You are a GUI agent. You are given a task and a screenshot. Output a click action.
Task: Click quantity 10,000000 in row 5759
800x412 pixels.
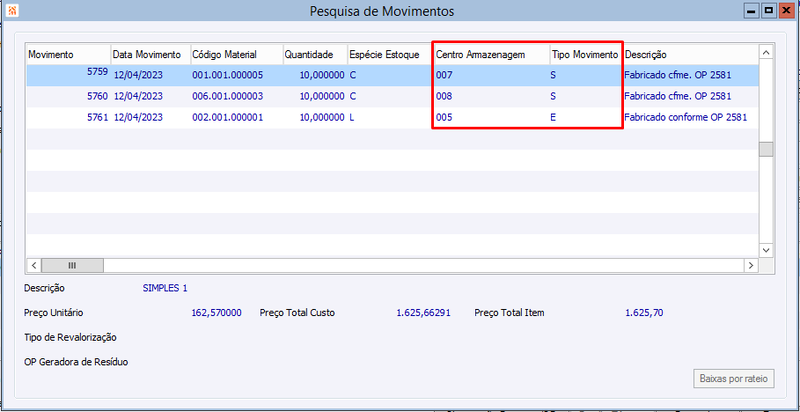point(322,75)
